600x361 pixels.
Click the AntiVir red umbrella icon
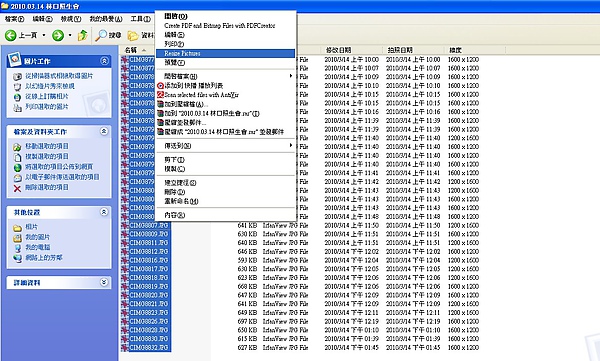click(x=161, y=95)
